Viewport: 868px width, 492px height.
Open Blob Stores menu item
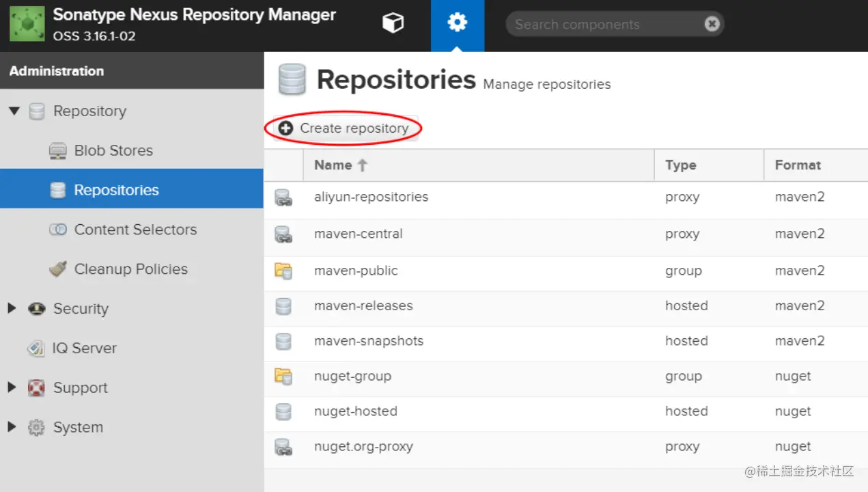[x=113, y=150]
